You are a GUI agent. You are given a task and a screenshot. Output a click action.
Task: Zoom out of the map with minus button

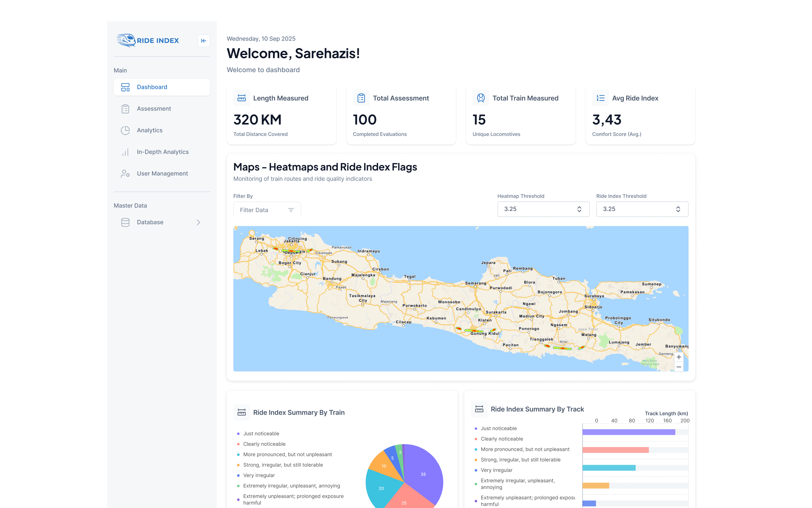(679, 367)
